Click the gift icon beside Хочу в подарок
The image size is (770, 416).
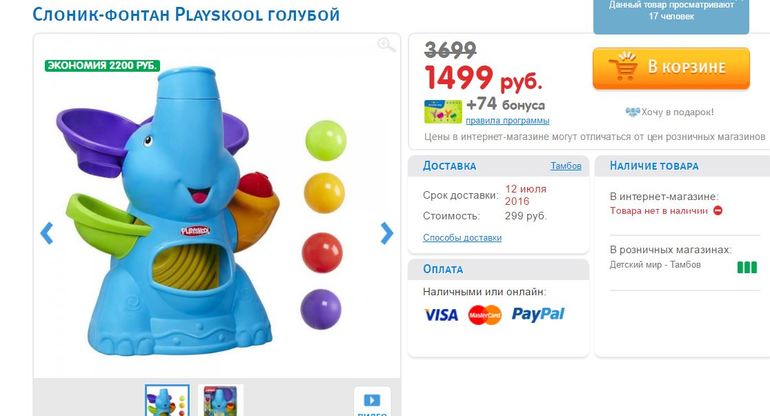632,112
